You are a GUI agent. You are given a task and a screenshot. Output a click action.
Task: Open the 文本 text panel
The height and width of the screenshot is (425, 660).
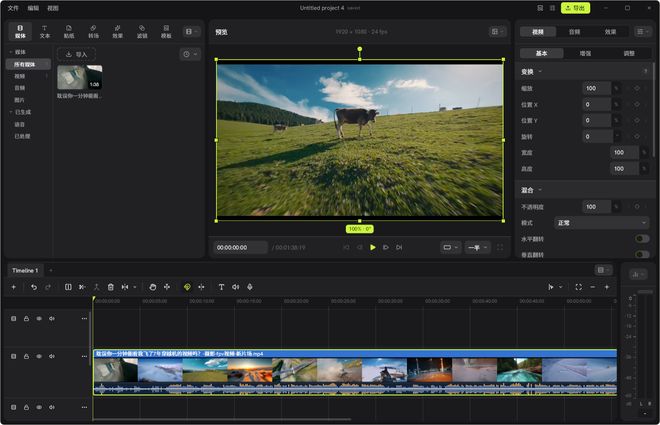45,32
